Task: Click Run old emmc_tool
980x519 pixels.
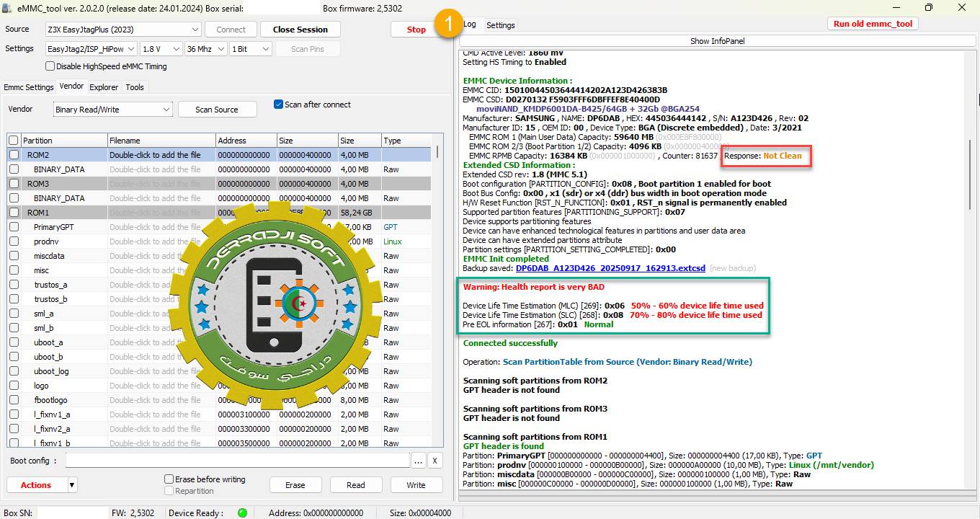Action: pos(873,24)
